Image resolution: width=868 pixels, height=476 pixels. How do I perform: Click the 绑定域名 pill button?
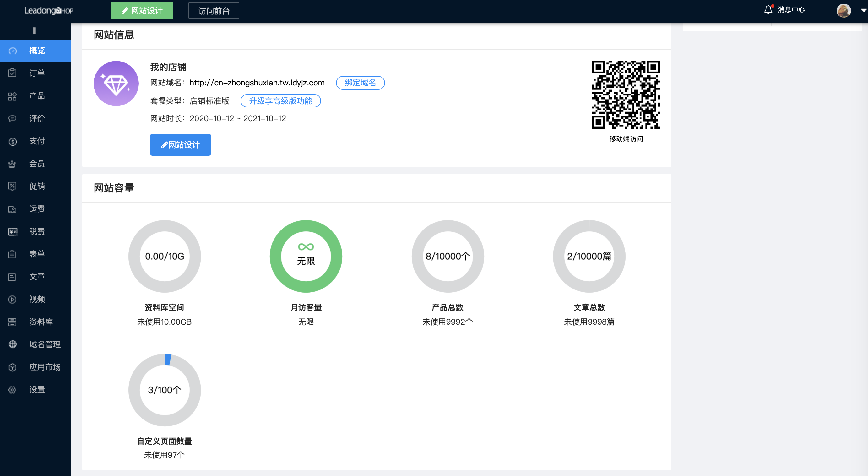pyautogui.click(x=360, y=83)
